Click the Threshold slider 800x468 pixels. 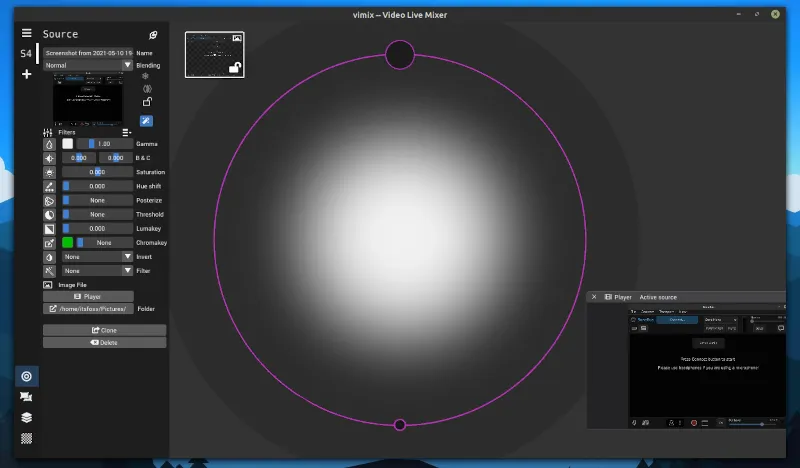(x=97, y=214)
